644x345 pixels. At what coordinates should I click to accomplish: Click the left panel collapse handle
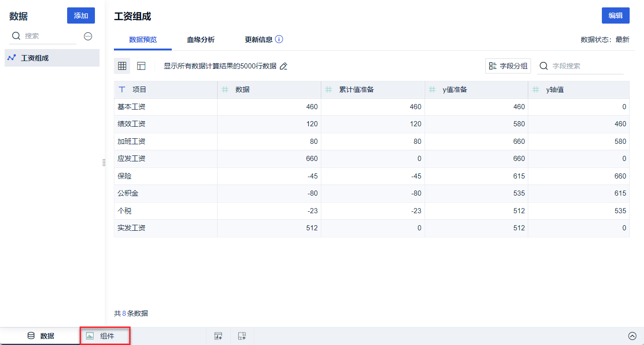point(104,162)
